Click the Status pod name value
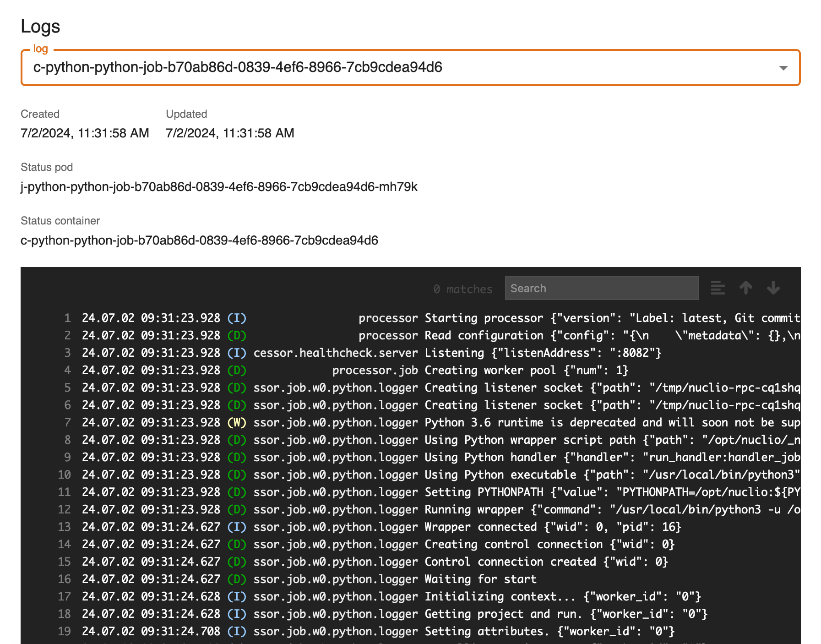The image size is (821, 644). tap(219, 187)
